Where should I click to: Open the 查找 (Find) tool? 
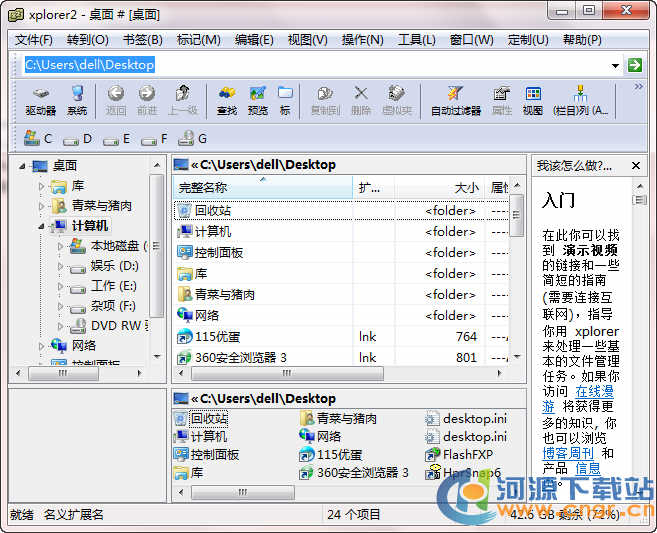tap(227, 101)
